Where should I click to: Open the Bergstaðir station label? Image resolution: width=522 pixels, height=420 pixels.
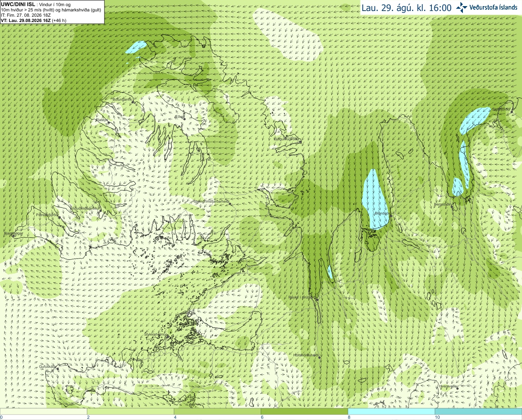442,204
